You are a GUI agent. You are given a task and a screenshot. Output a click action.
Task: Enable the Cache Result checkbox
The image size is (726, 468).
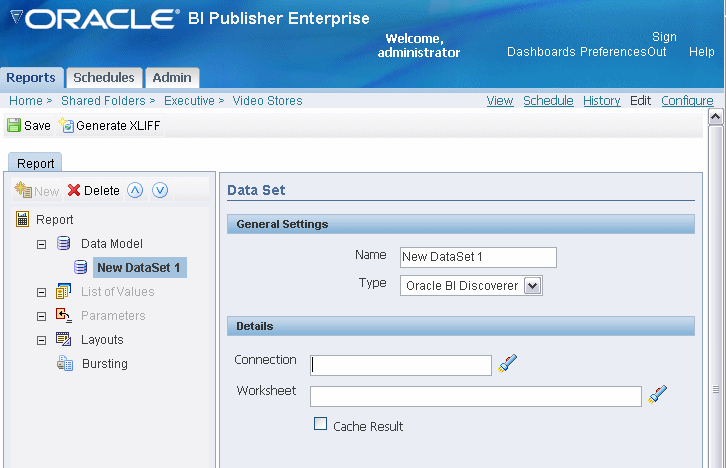[320, 424]
